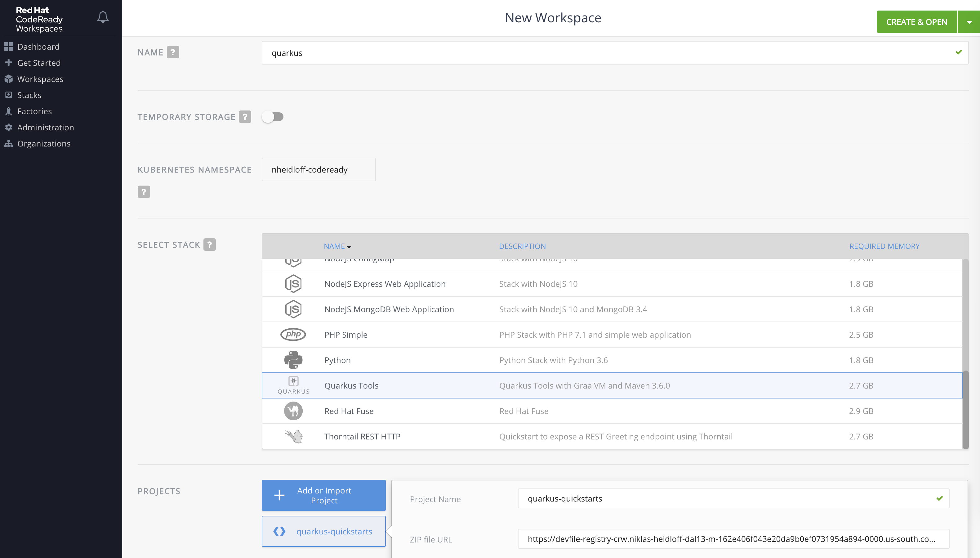Click the Project Name input field
Screen dimensions: 980x558
tap(733, 498)
